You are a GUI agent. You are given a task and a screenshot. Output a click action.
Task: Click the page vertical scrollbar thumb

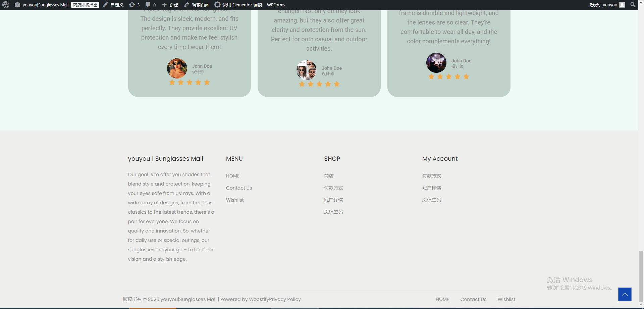[x=641, y=276]
